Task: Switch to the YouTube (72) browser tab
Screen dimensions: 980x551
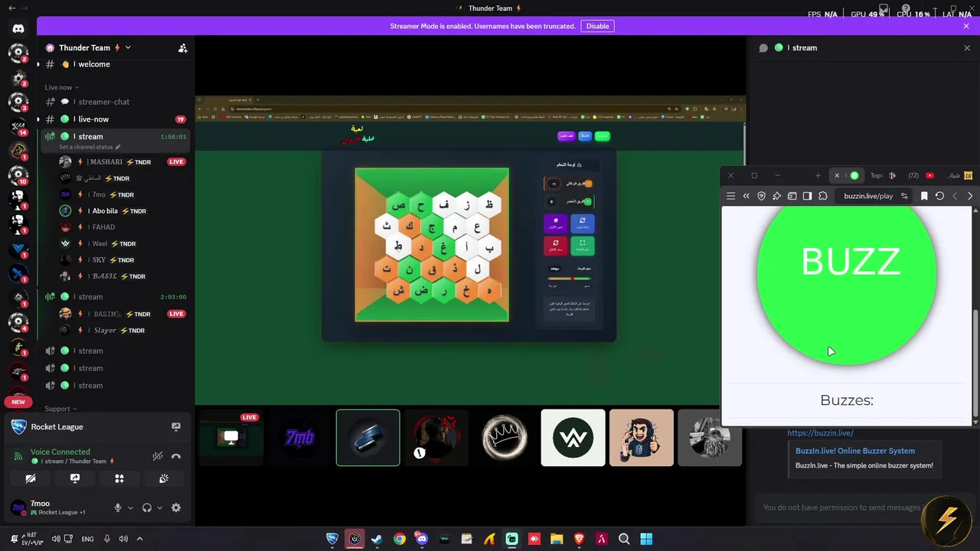Action: [x=921, y=175]
